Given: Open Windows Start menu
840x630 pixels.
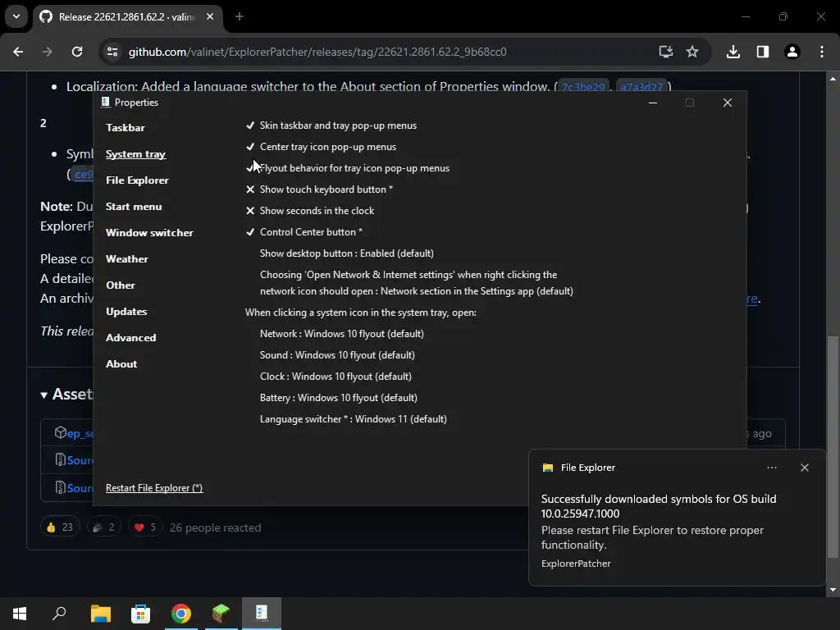Looking at the screenshot, I should (x=20, y=614).
